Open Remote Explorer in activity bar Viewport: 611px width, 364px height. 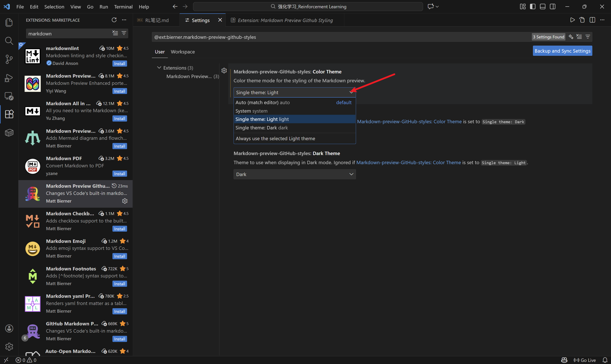pyautogui.click(x=9, y=96)
